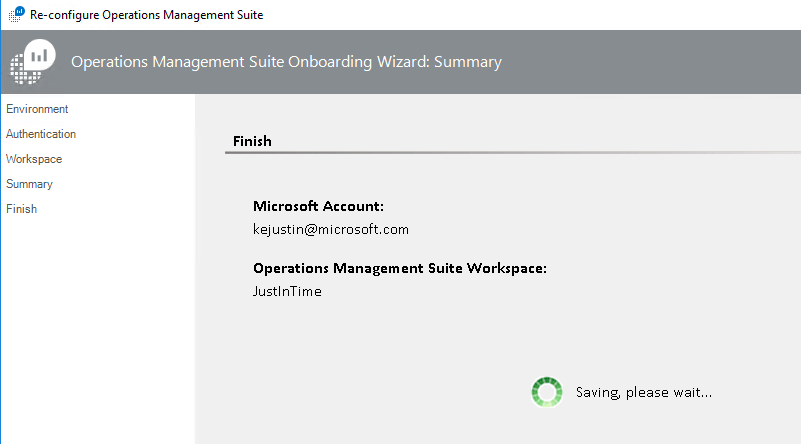This screenshot has width=801, height=444.
Task: Click the Operations Management Suite logo in header
Action: [x=33, y=62]
